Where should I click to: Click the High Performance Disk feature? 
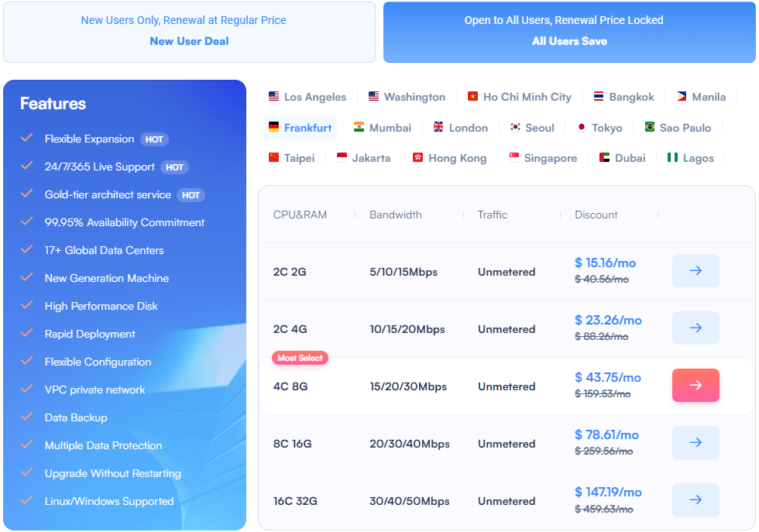pyautogui.click(x=101, y=307)
